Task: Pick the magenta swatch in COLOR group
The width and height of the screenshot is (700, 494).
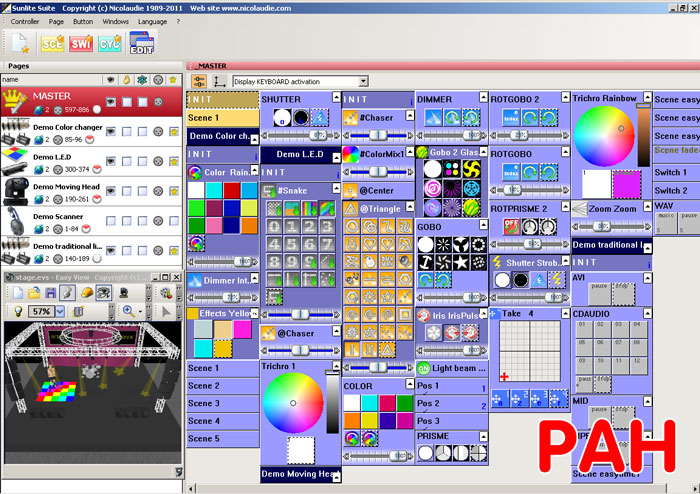Action: [x=405, y=420]
